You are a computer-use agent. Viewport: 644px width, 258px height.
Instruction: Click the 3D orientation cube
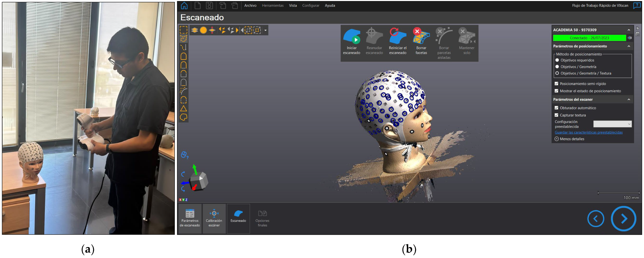(x=199, y=181)
